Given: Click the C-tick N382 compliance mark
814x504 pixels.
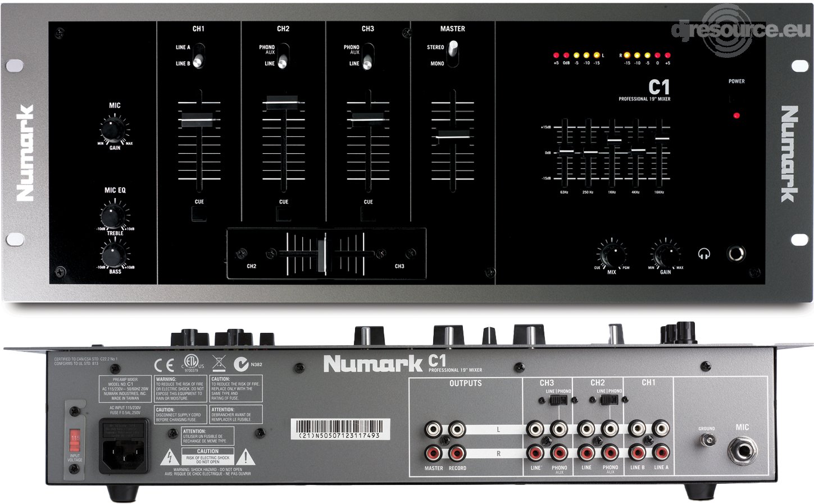Looking at the screenshot, I should 247,364.
